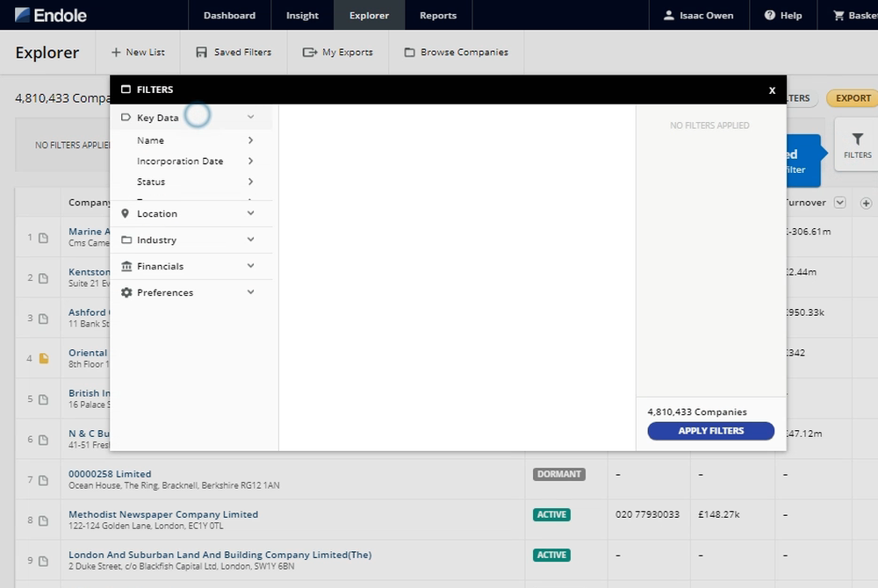Click the Basket cart icon
The image size is (878, 588).
point(838,15)
